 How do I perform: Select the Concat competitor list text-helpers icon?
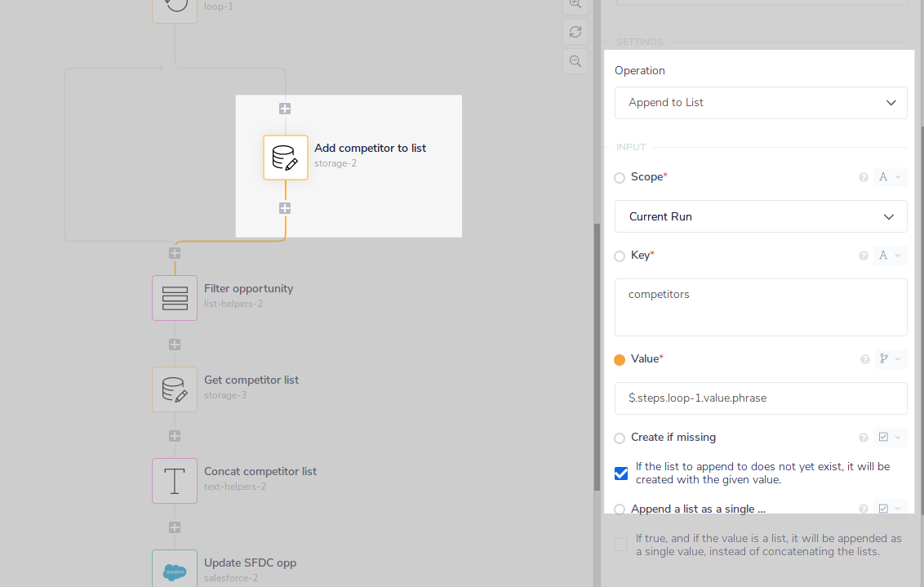[x=175, y=481]
